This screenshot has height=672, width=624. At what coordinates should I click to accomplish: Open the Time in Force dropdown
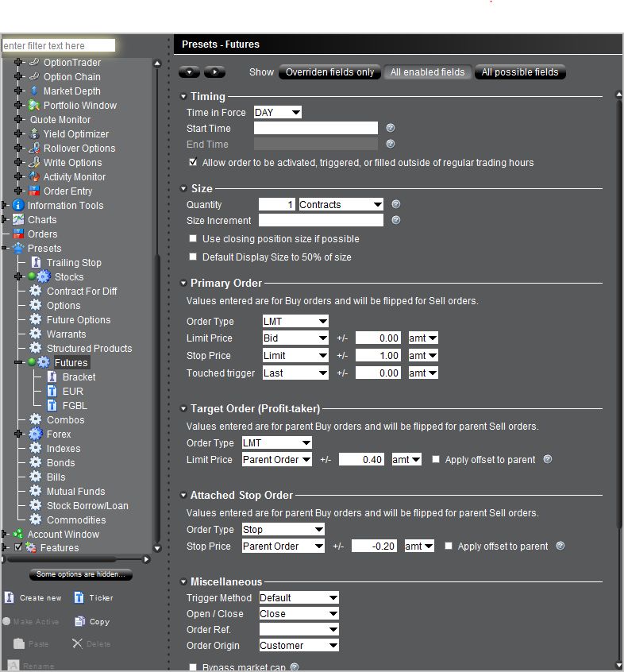click(278, 112)
